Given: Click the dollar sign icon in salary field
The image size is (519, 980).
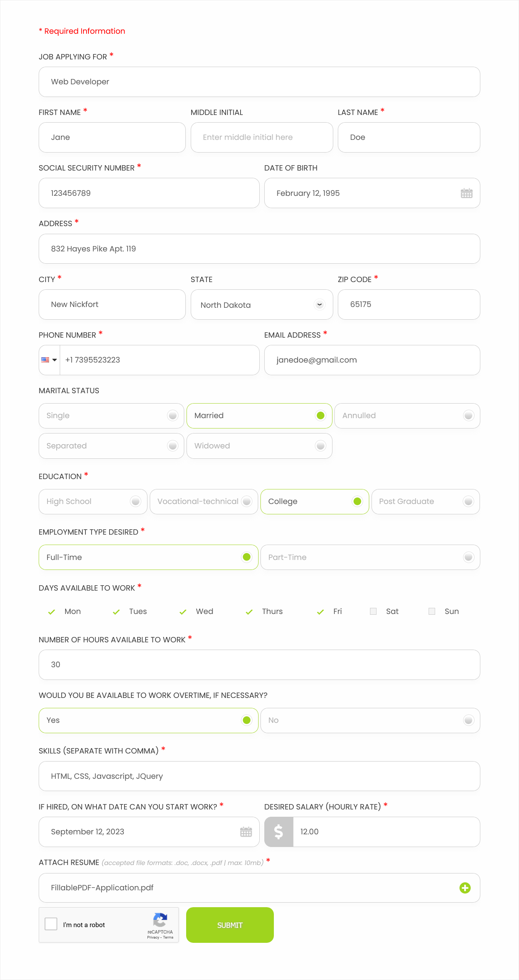Looking at the screenshot, I should click(279, 832).
